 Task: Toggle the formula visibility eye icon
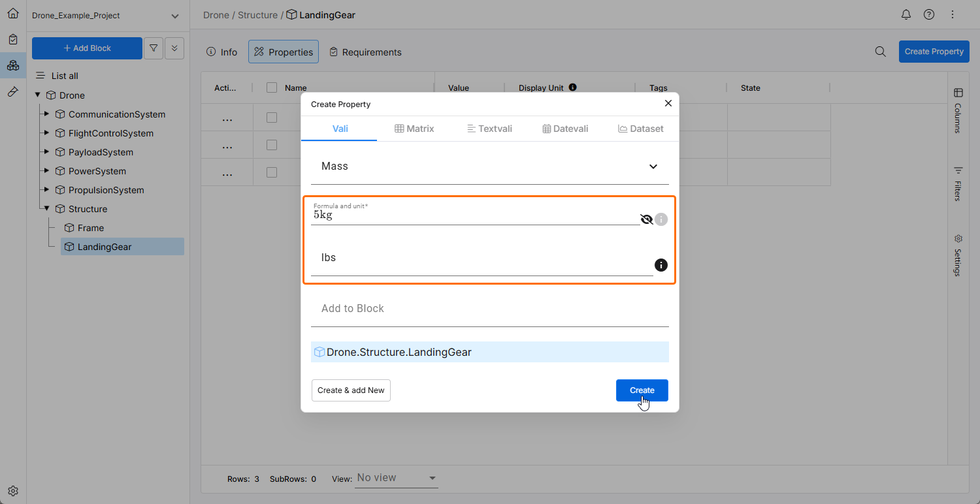pyautogui.click(x=647, y=219)
